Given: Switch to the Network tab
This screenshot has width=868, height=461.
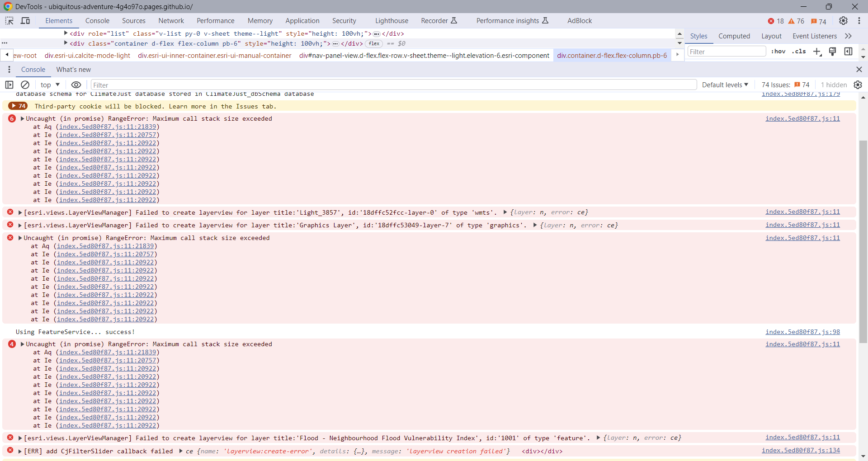Looking at the screenshot, I should 171,21.
